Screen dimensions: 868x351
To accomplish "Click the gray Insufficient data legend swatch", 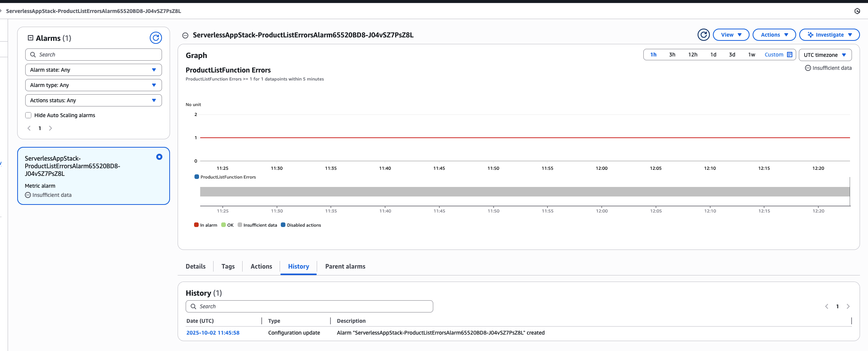I will [240, 225].
